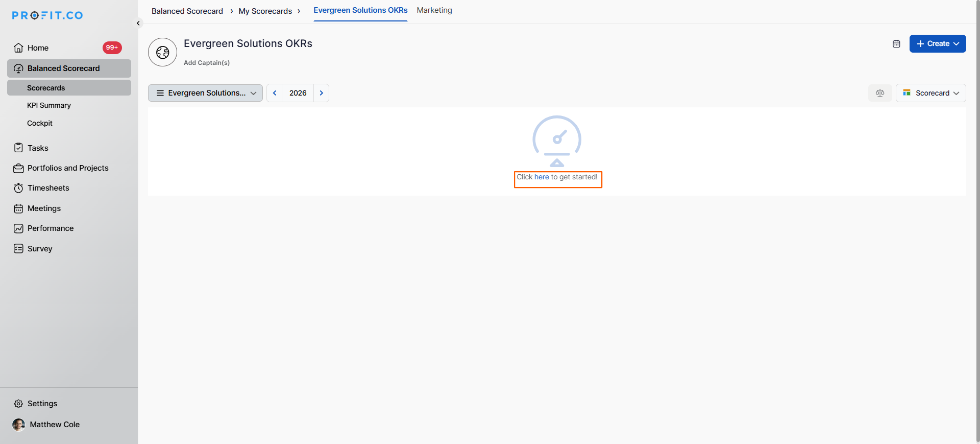
Task: Click the Timesheets stopwatch icon
Action: click(18, 188)
